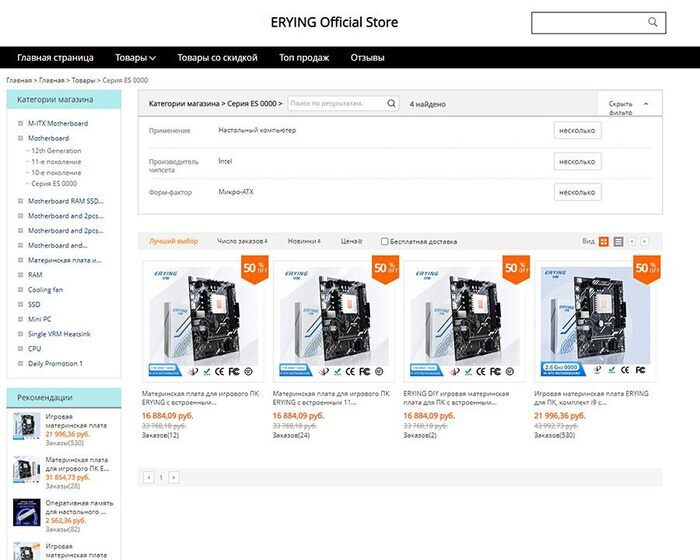Screen dimensions: 700x560
Task: Click ERYING Official Store title
Action: coord(334,22)
